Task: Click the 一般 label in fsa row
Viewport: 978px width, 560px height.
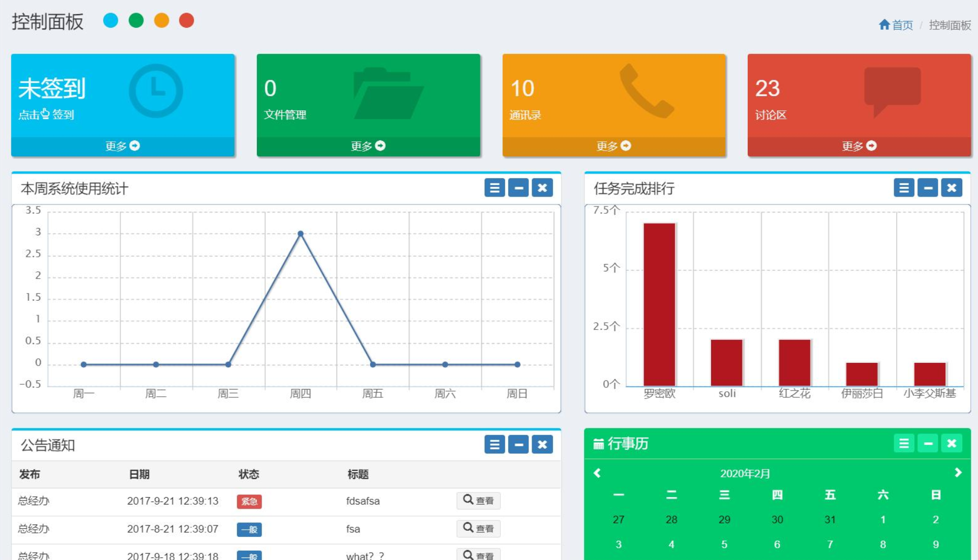Action: (x=249, y=530)
